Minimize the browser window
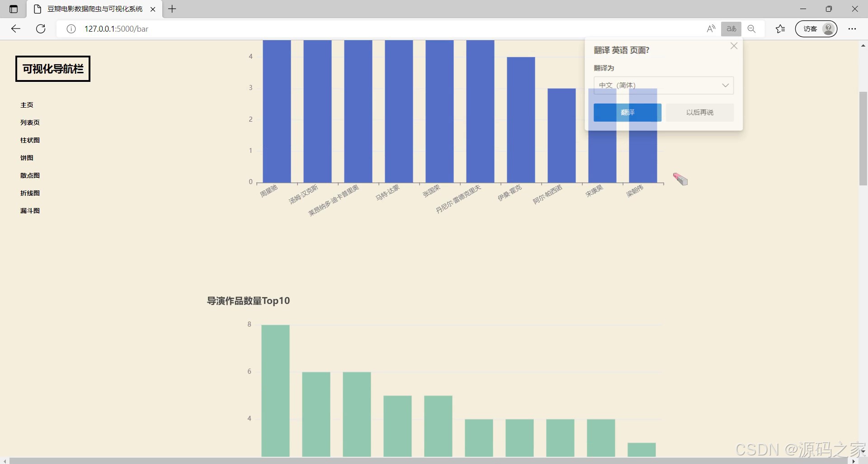Screen dimensions: 868x464 click(803, 9)
